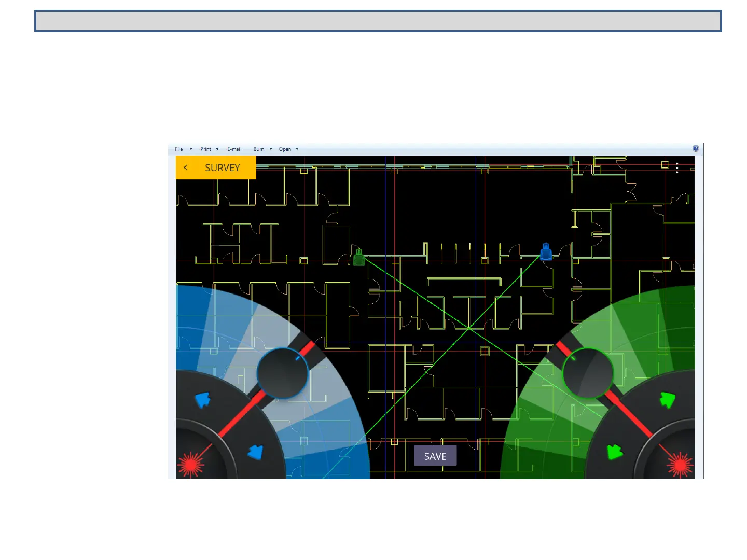Viewport: 747px width, 560px height.
Task: Open the Print menu
Action: pyautogui.click(x=206, y=149)
